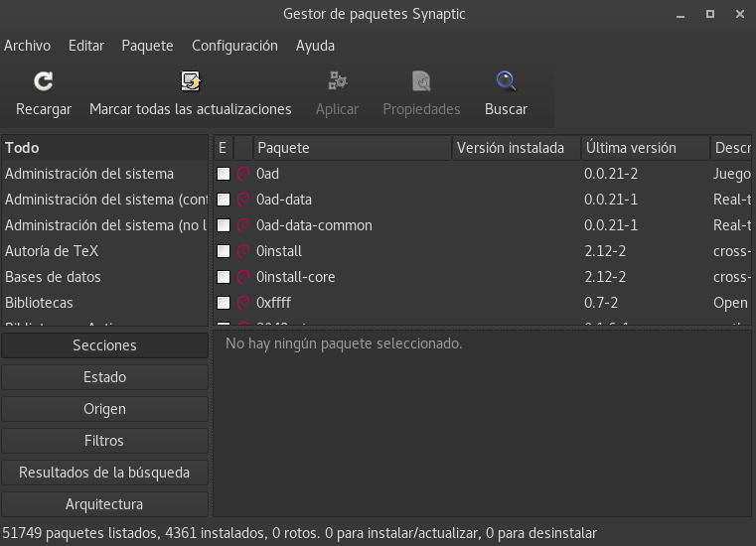Select the 0install-core package name
This screenshot has height=546, width=756.
(296, 277)
